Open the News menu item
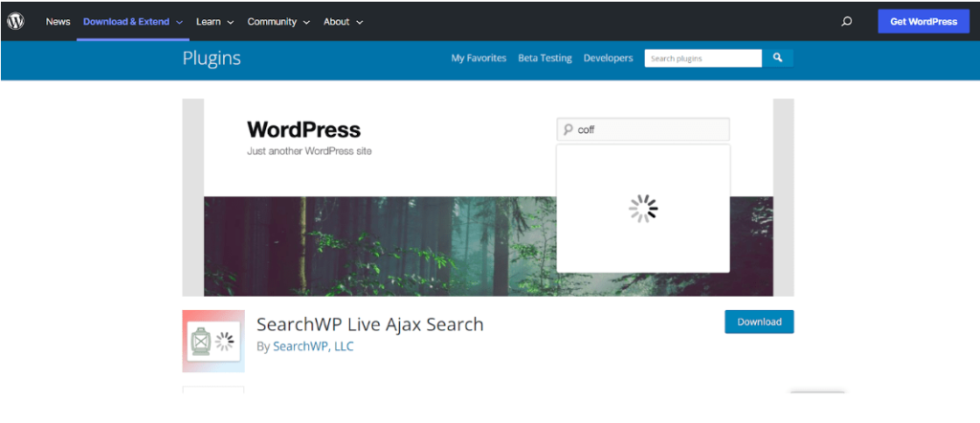 pyautogui.click(x=58, y=21)
